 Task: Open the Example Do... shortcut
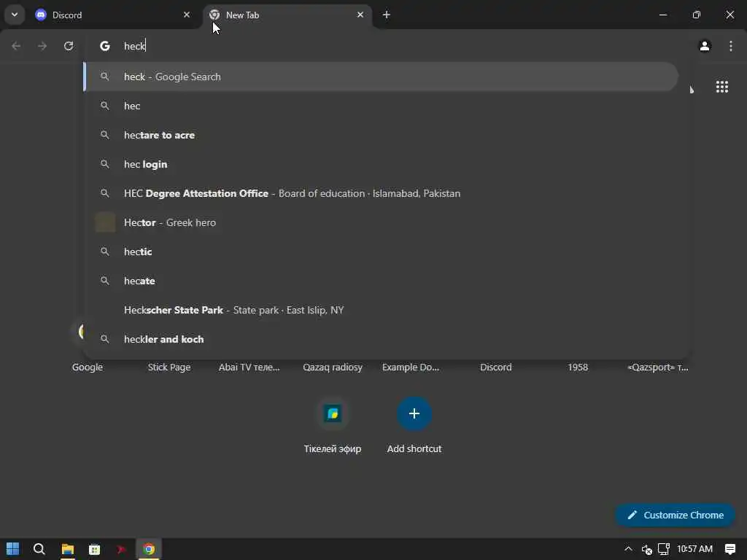click(x=411, y=367)
